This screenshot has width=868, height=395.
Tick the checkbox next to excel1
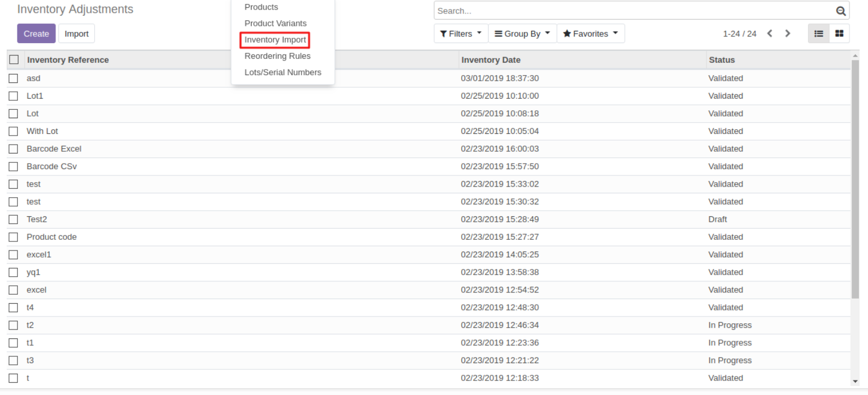click(x=13, y=255)
